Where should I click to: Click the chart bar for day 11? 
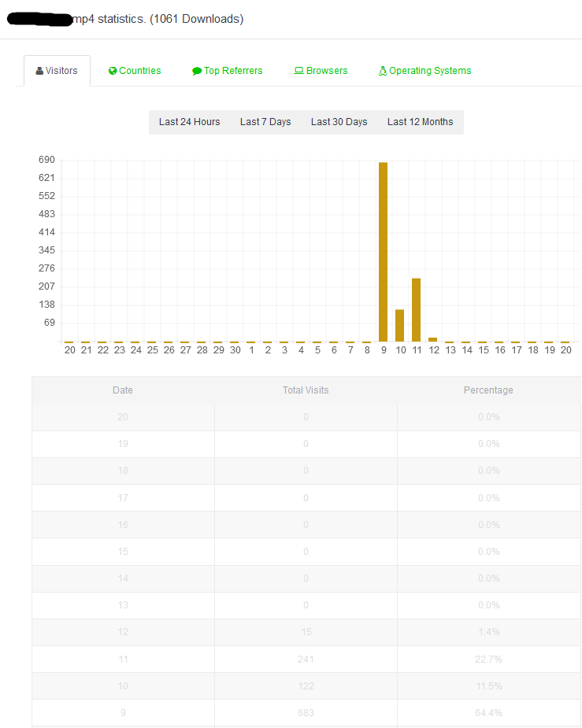click(416, 310)
